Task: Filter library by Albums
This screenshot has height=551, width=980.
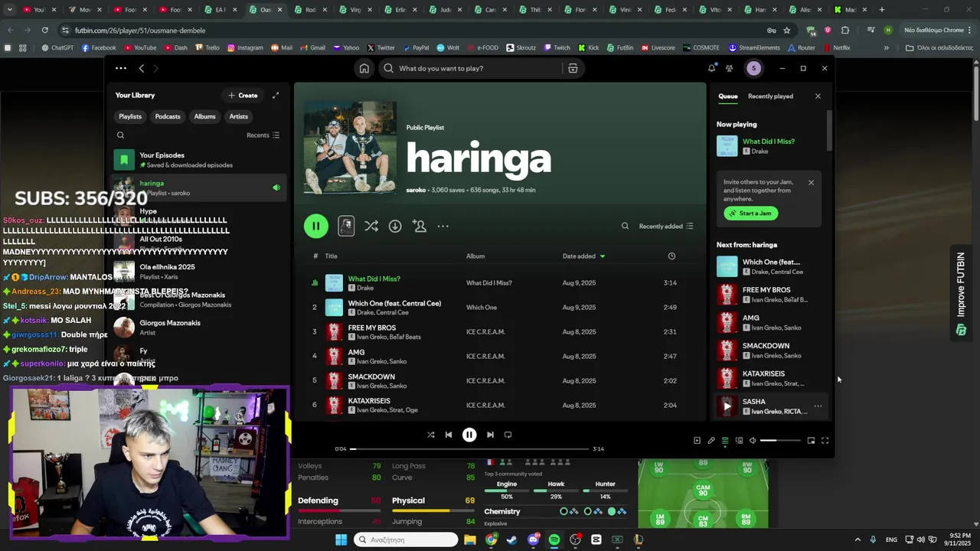Action: point(204,116)
